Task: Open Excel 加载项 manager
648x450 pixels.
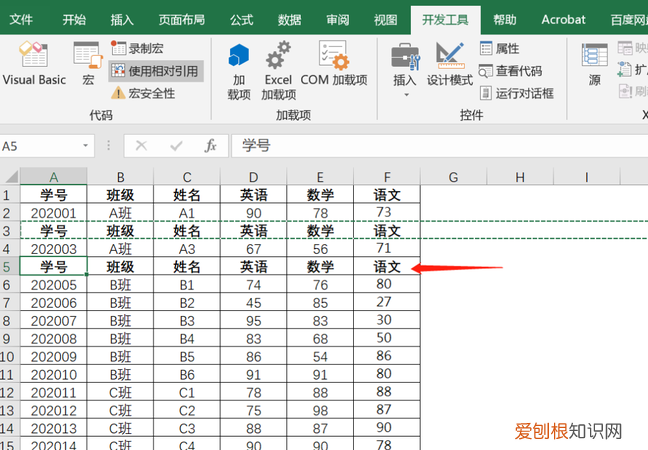Action: click(x=278, y=71)
